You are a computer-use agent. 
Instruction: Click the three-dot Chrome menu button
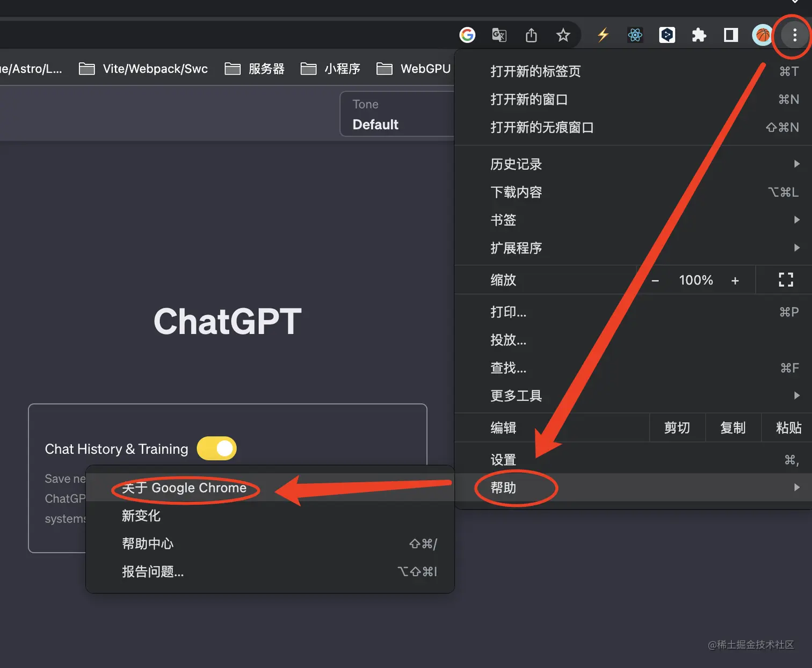[x=795, y=35]
